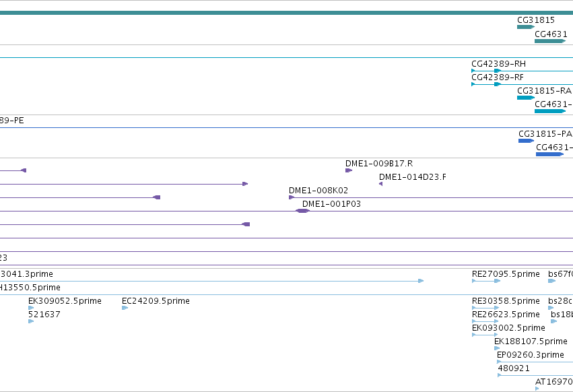The height and width of the screenshot is (392, 573).
Task: Click the RE30358.5prime EST label
Action: (x=506, y=301)
